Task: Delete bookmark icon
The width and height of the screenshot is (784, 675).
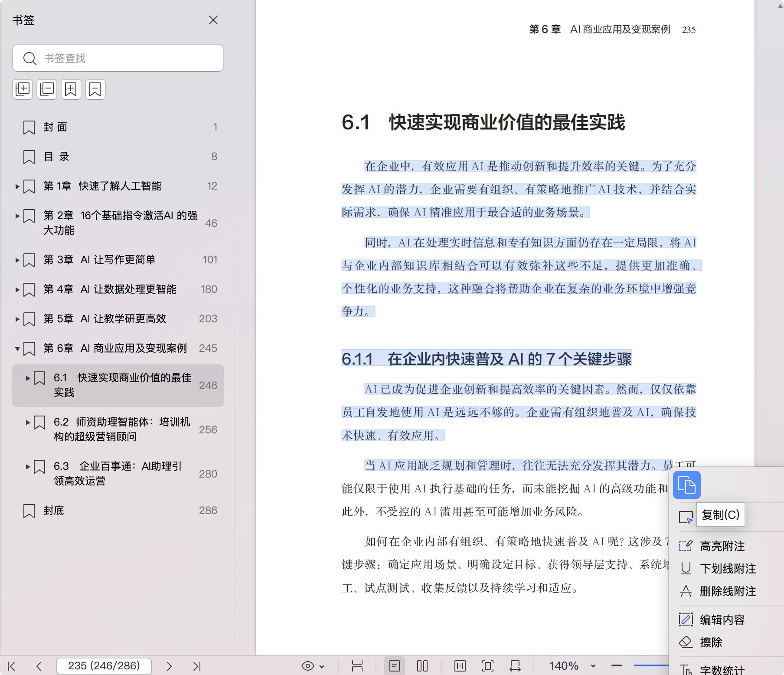Action: point(95,89)
